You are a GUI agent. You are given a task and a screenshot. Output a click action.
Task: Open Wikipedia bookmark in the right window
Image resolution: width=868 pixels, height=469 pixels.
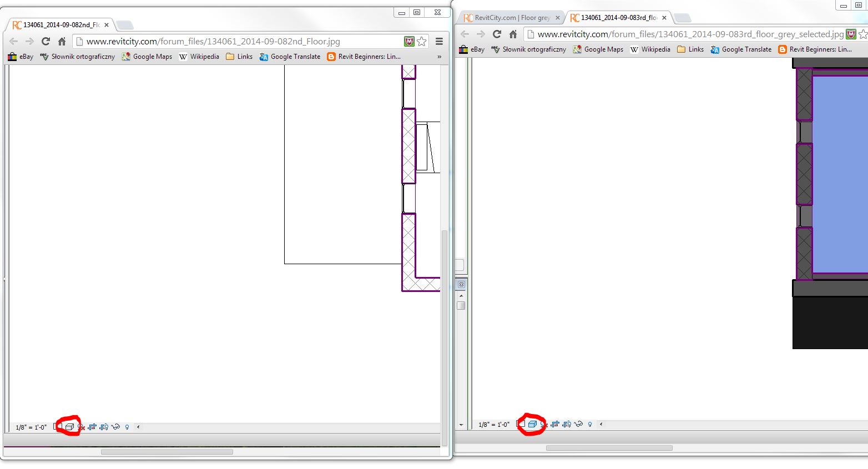coord(650,49)
